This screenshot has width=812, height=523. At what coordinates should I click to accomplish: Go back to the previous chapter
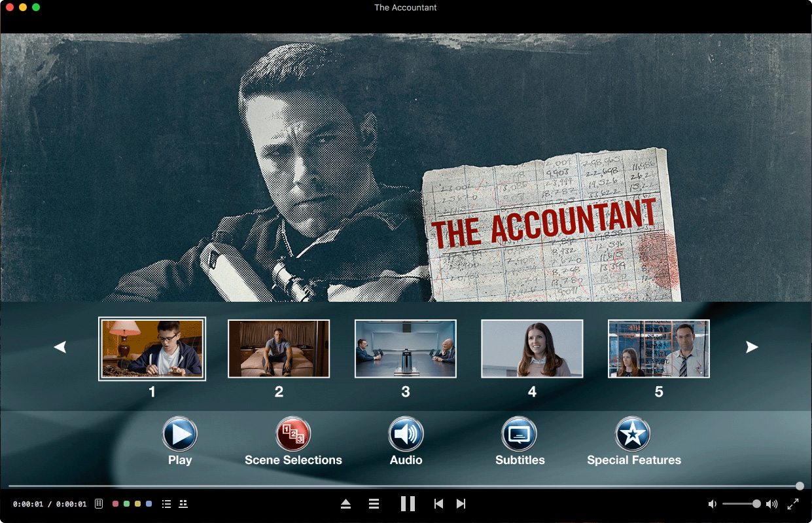438,504
